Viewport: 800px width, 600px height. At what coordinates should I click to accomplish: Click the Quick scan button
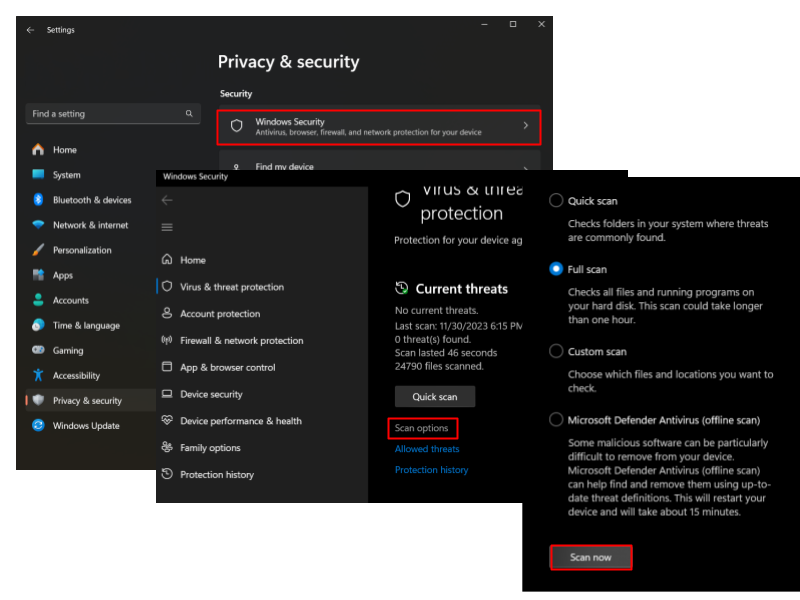[x=435, y=396]
